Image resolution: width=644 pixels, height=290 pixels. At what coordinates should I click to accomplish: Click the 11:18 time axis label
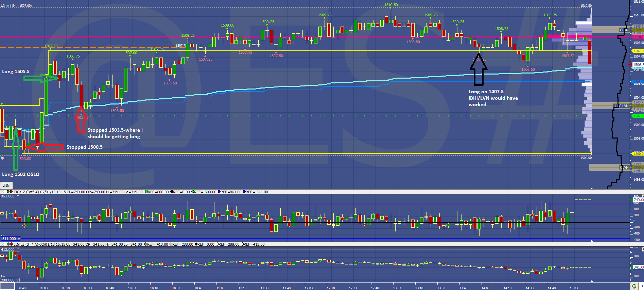242,288
